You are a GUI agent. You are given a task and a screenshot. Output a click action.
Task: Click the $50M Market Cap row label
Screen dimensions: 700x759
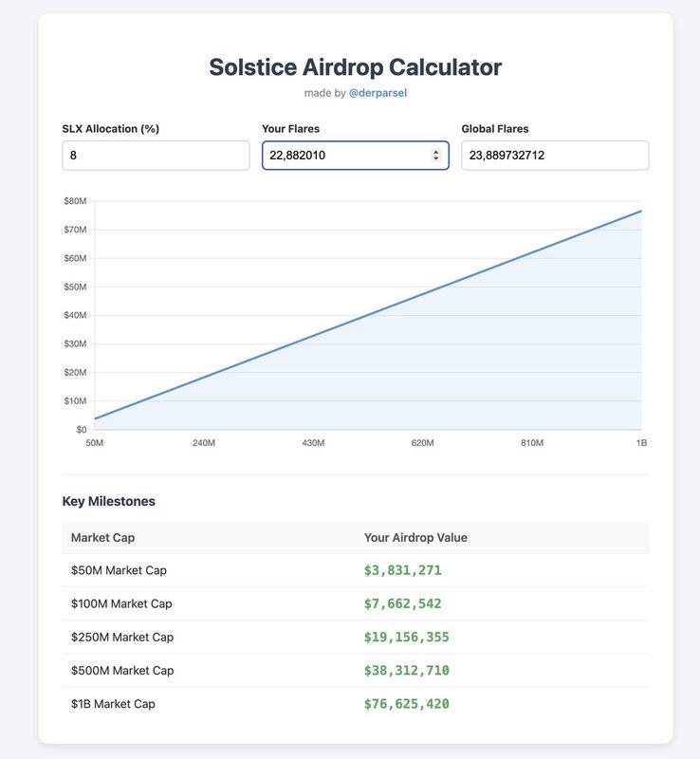[x=119, y=570]
